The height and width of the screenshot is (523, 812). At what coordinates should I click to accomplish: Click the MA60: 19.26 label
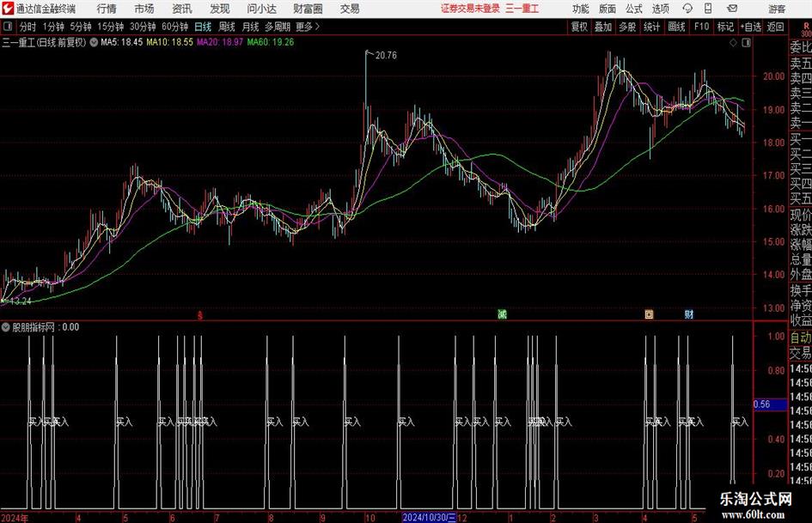tap(271, 42)
